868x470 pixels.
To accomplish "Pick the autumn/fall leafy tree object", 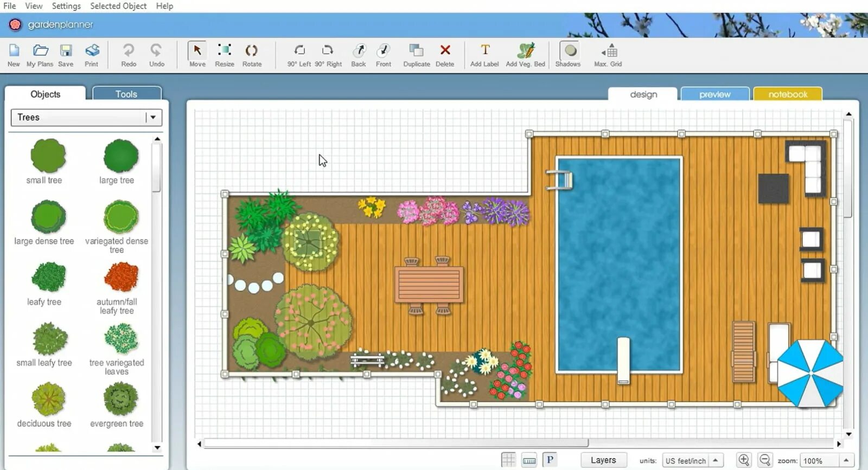I will [x=121, y=277].
